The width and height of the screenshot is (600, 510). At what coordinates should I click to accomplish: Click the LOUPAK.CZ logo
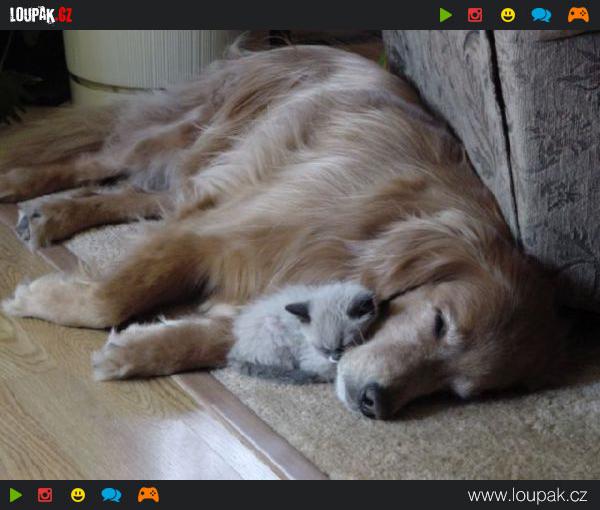pyautogui.click(x=41, y=15)
